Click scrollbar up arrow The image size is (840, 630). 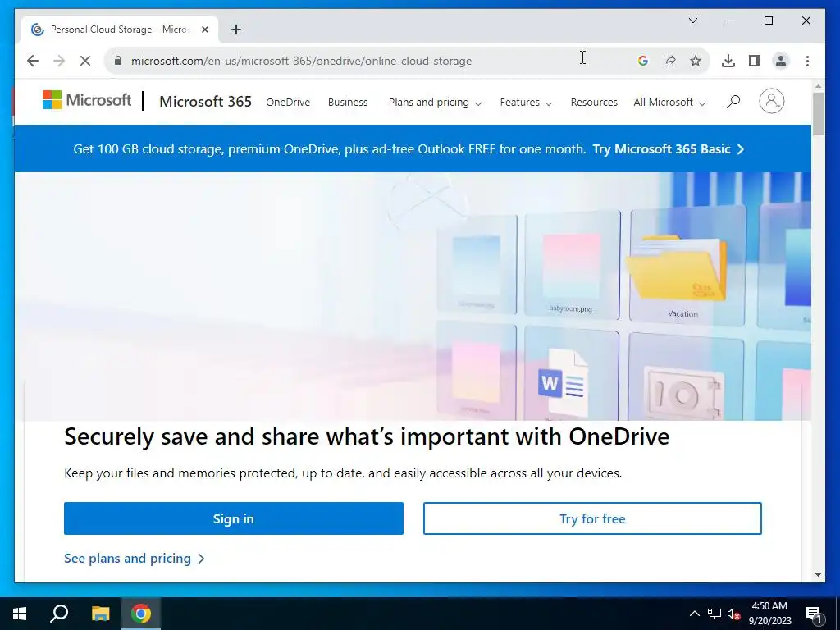(818, 85)
